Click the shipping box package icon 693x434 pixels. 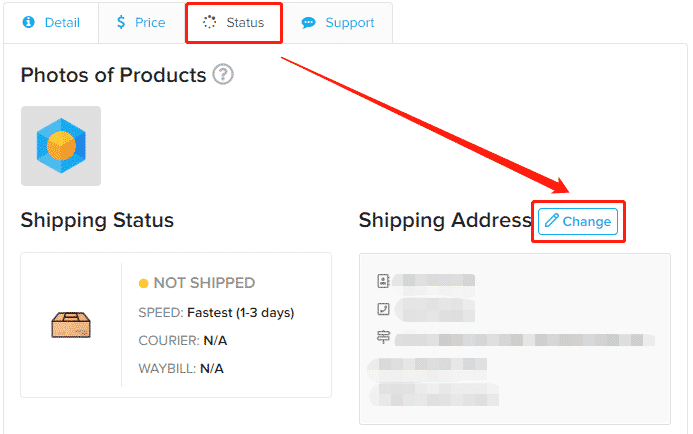click(x=71, y=325)
